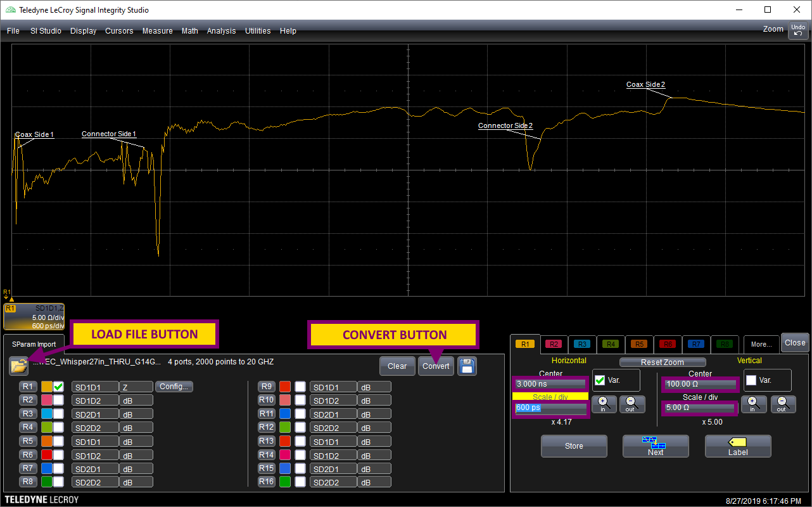
Task: Open R1 parameter selector SD1D1
Action: [95, 387]
